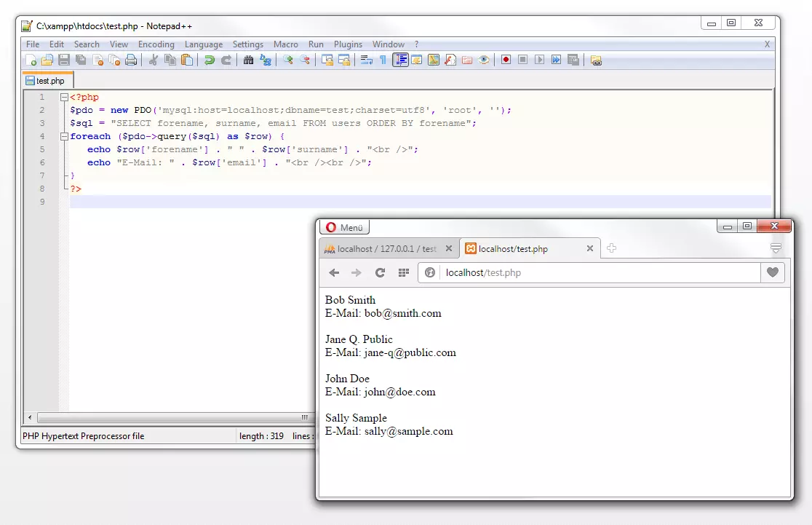Click the Opera Menü button
This screenshot has height=525, width=812.
343,226
